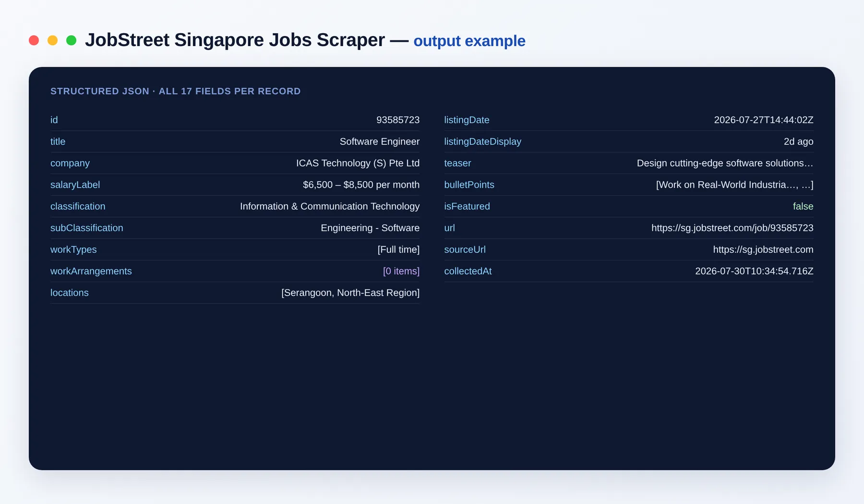This screenshot has width=864, height=504.
Task: Select the 'Engineering - Software' value
Action: [x=370, y=228]
